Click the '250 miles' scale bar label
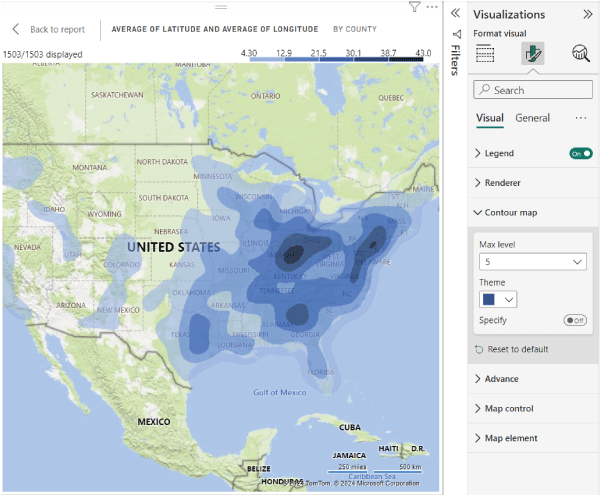Image resolution: width=600 pixels, height=495 pixels. click(x=352, y=467)
